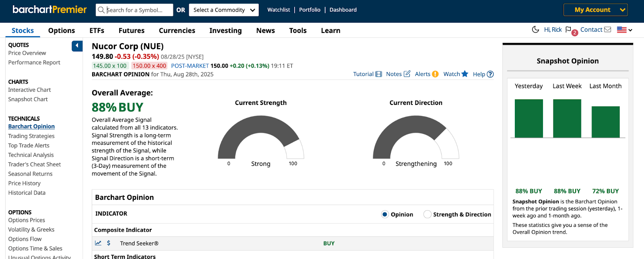This screenshot has height=259, width=644.
Task: Open Trader's Cheat Sheet link
Action: click(x=35, y=164)
